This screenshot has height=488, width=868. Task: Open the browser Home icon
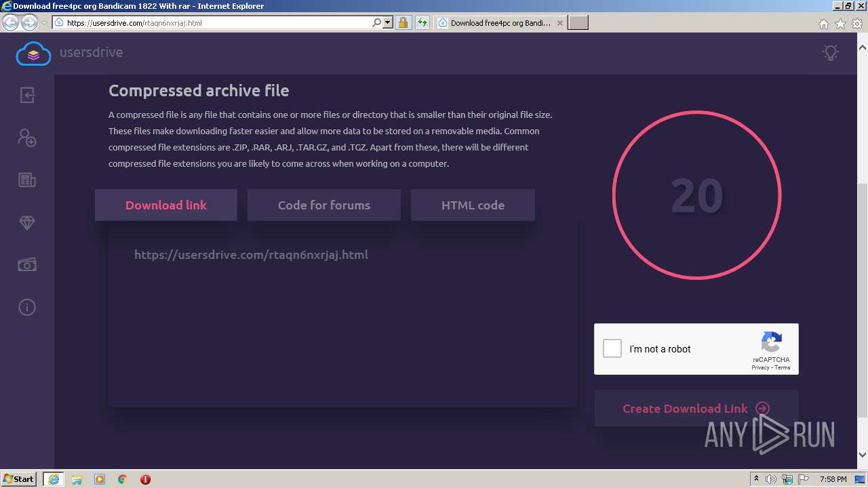pyautogui.click(x=823, y=24)
